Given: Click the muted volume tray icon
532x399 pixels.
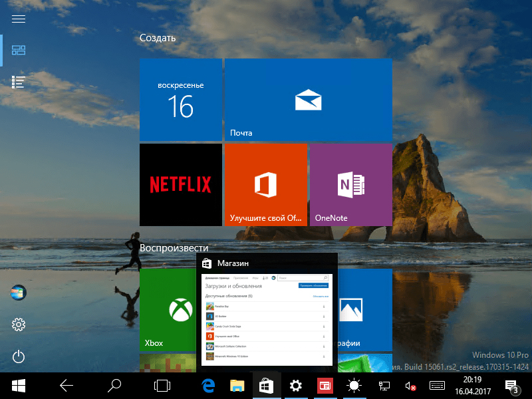Looking at the screenshot, I should click(410, 386).
